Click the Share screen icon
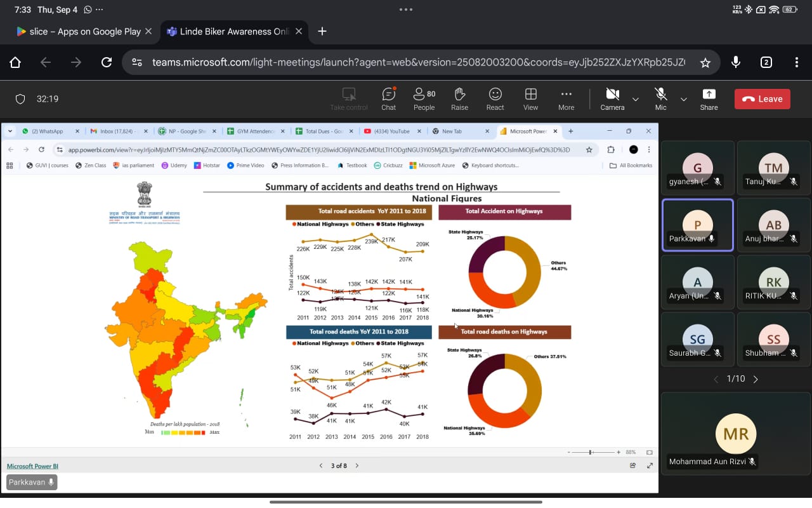The image size is (812, 508). pos(709,98)
